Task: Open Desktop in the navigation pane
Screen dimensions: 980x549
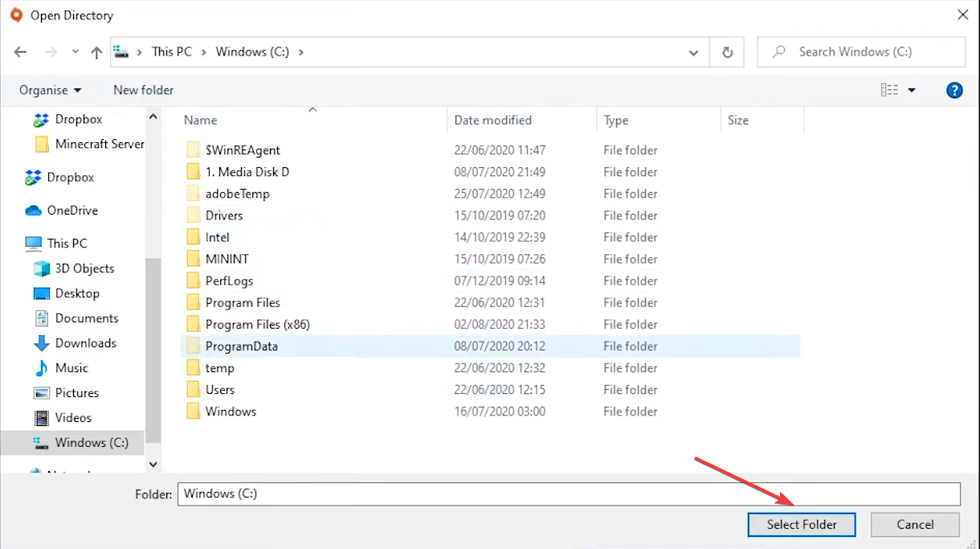Action: click(x=77, y=293)
